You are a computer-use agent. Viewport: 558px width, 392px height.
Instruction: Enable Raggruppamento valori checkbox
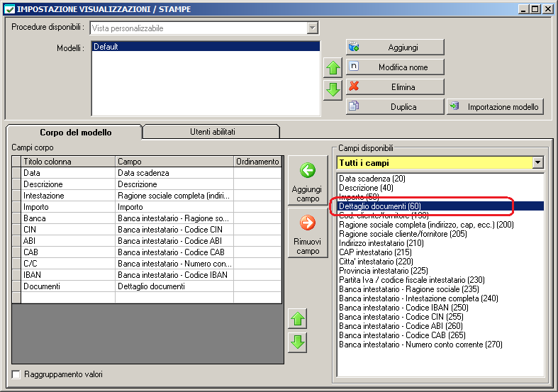(x=16, y=374)
